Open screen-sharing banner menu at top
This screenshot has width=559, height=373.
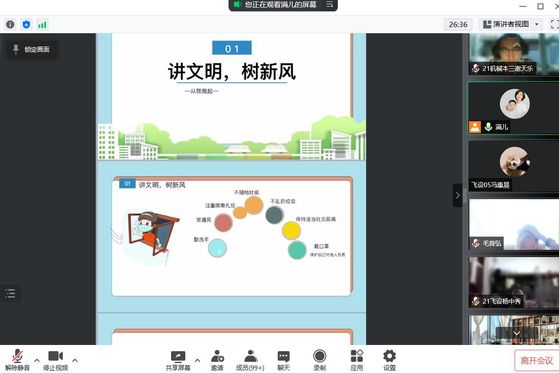[330, 4]
